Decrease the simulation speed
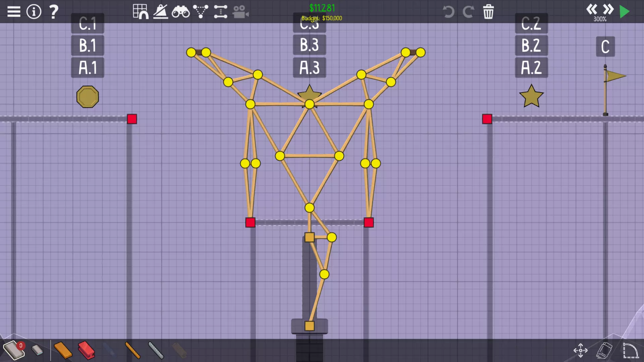Image resolution: width=644 pixels, height=362 pixels. coord(591,9)
